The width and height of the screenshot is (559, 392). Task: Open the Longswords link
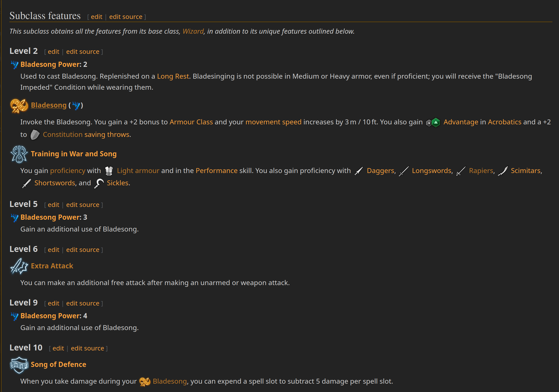coord(432,171)
